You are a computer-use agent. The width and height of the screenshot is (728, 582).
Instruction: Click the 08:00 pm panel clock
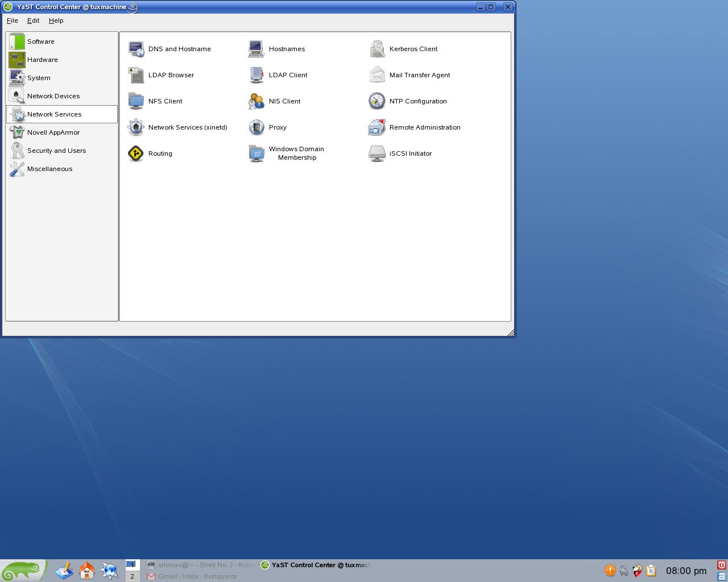coord(686,571)
